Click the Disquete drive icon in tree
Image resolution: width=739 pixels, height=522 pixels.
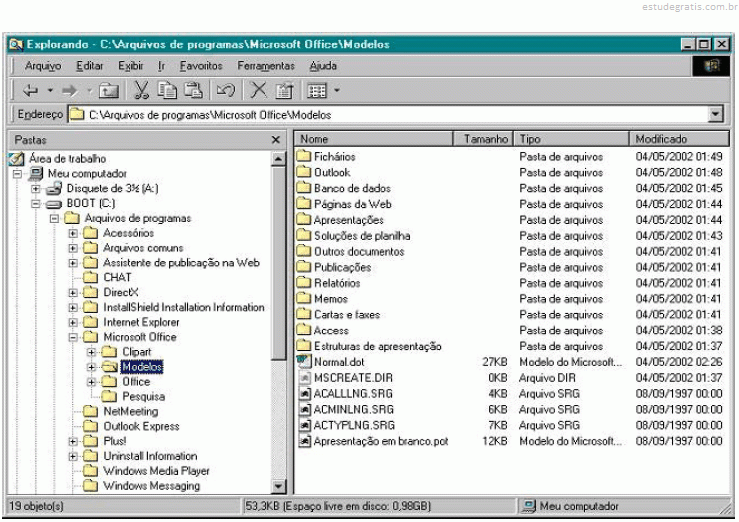pos(54,188)
